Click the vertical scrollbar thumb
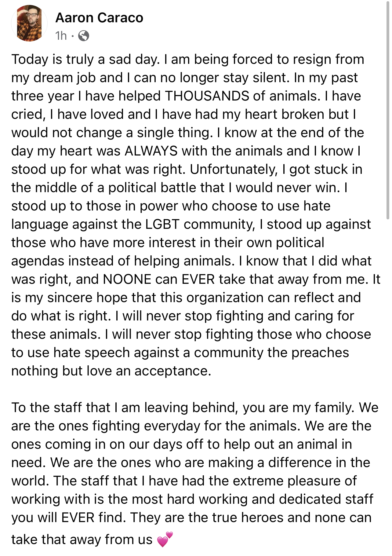The image size is (392, 556). point(388,110)
